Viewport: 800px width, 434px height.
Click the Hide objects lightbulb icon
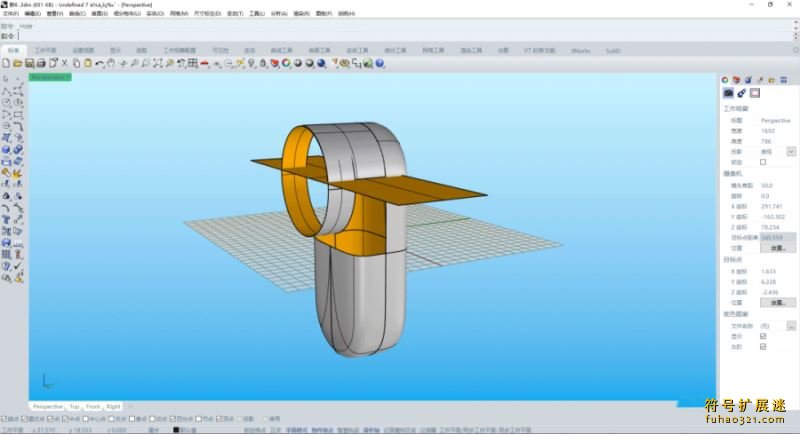pos(251,63)
